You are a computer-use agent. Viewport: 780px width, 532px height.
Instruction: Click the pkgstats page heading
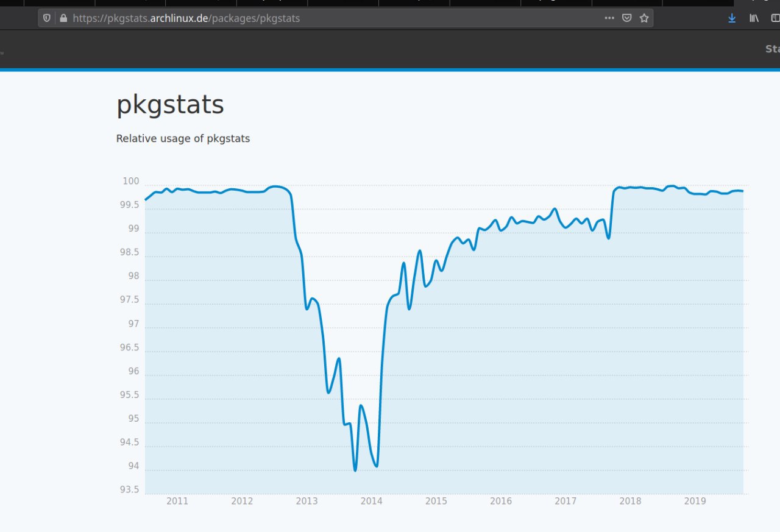(x=170, y=105)
